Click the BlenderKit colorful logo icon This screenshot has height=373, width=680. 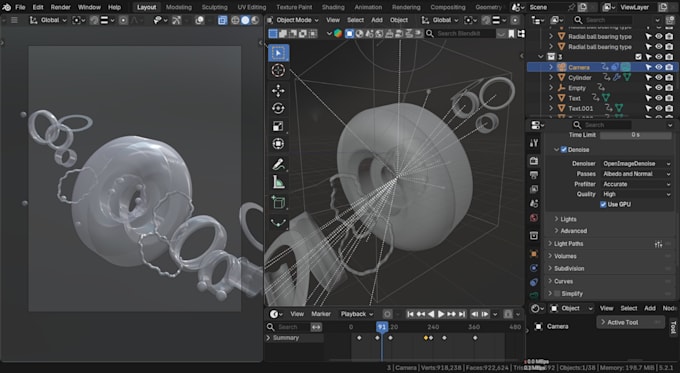(338, 33)
